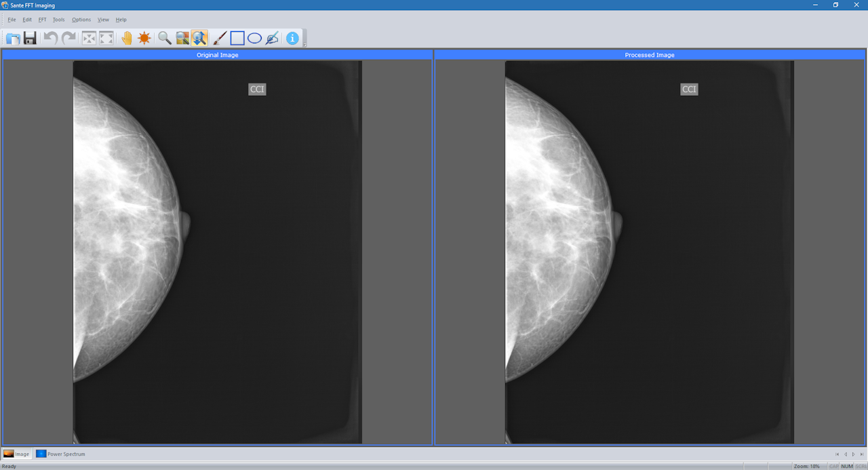Screen dimensions: 868x470
Task: Redo the last operation
Action: coord(68,38)
